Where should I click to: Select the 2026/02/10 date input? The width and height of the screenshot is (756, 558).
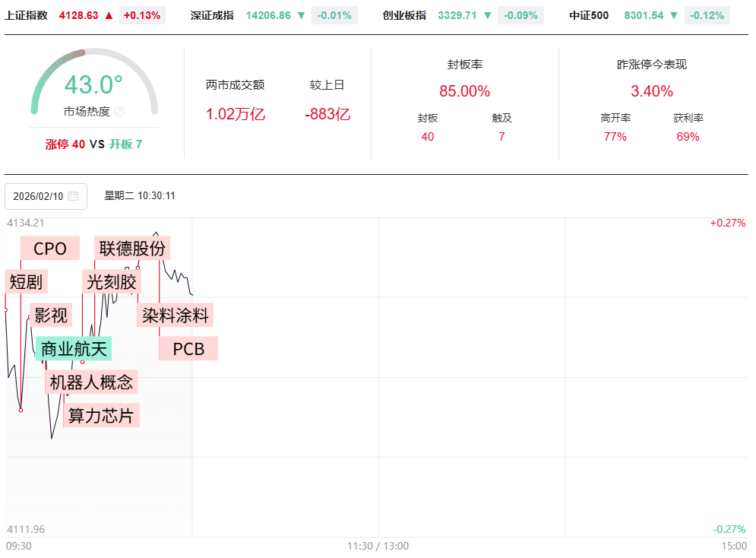38,196
